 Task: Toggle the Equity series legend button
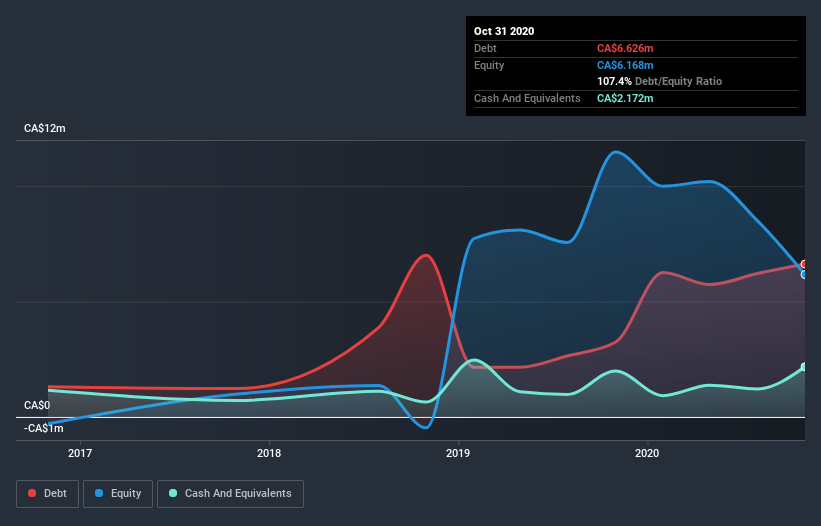coord(118,494)
